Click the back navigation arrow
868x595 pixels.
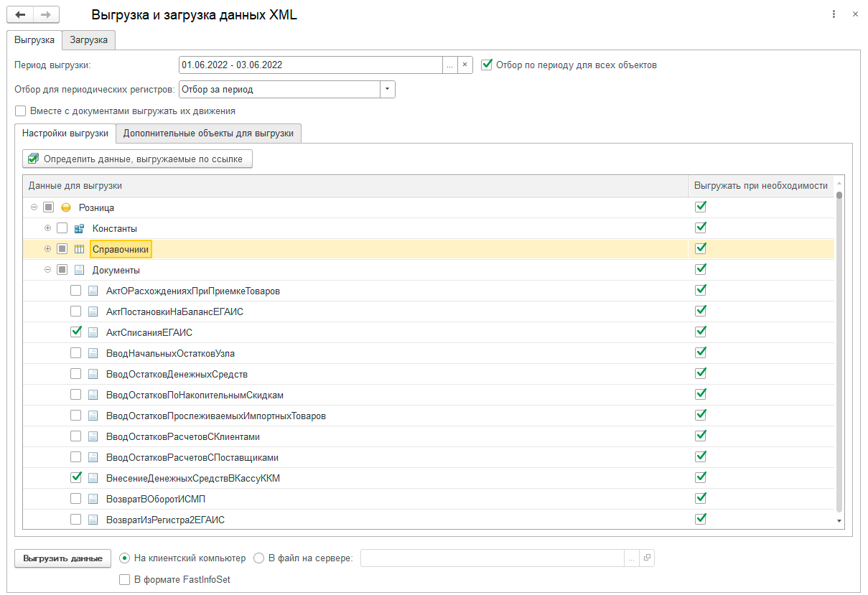click(x=20, y=14)
